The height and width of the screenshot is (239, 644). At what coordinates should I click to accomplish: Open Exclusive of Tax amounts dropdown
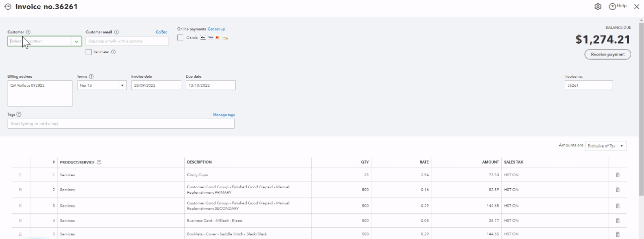[606, 146]
